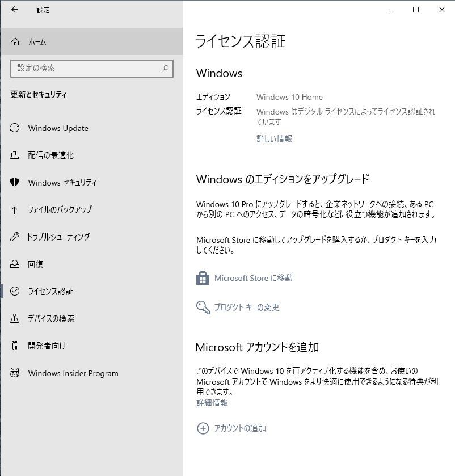Close the settings window
The height and width of the screenshot is (476, 455).
[442, 10]
